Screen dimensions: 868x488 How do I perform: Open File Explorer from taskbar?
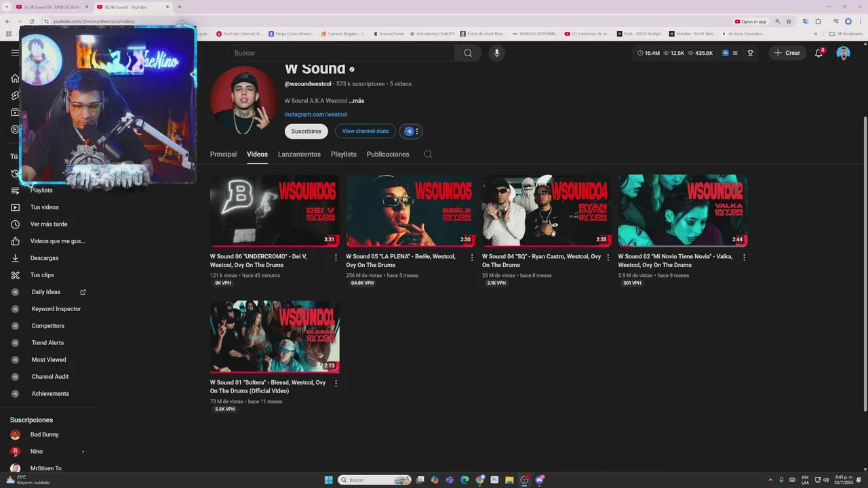(x=509, y=480)
